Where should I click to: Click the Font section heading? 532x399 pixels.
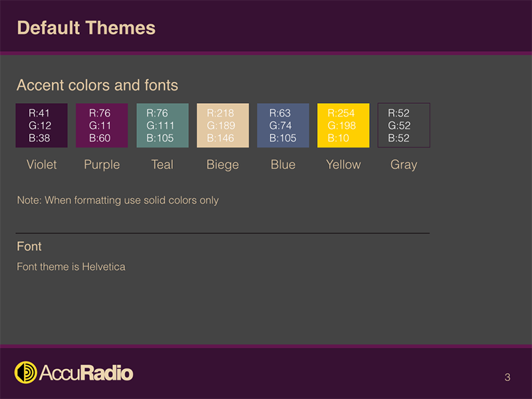coord(29,247)
